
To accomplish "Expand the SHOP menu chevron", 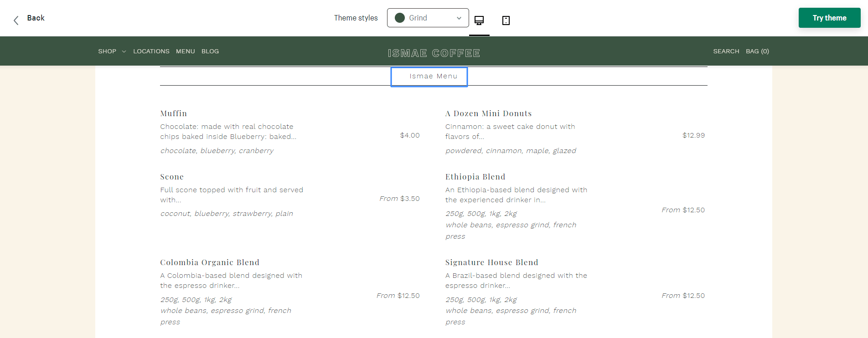I will tap(124, 51).
